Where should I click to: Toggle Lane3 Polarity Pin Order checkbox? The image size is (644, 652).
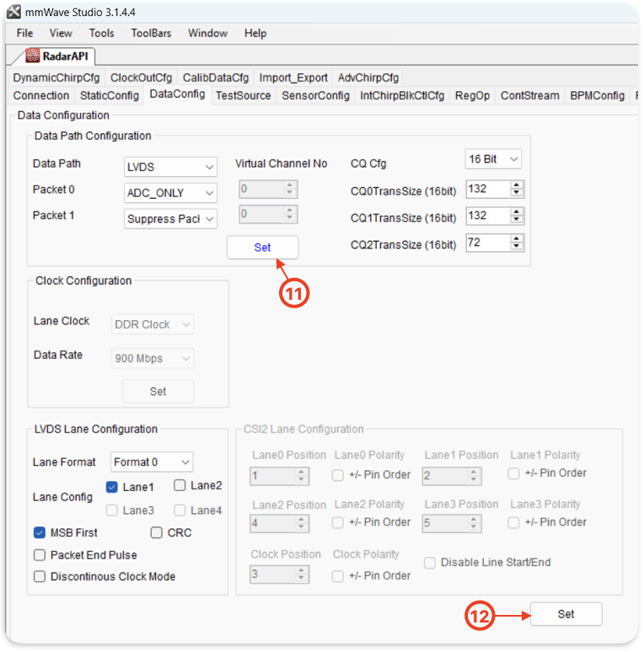click(x=514, y=522)
